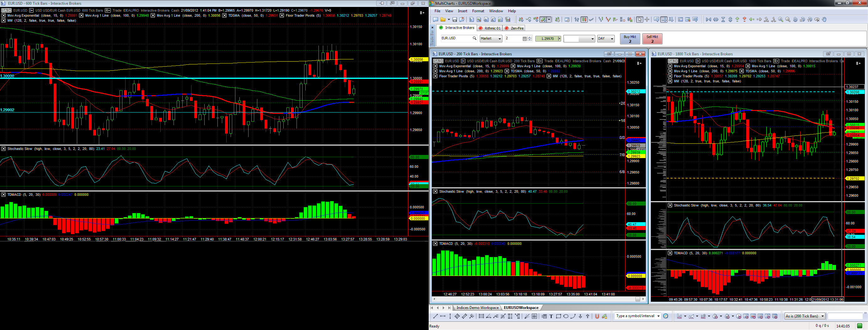Toggle Floor Trader Pivots checkbox in 200 Tick chart
The width and height of the screenshot is (868, 330).
(x=435, y=76)
